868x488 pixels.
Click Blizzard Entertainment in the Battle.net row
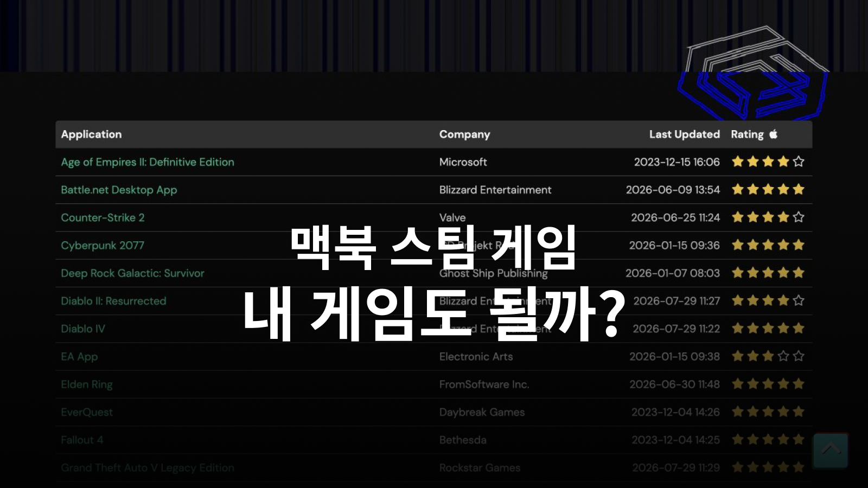(x=495, y=190)
